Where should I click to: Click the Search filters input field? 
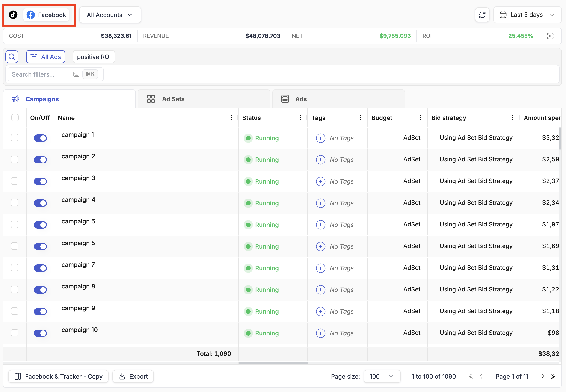tap(39, 74)
